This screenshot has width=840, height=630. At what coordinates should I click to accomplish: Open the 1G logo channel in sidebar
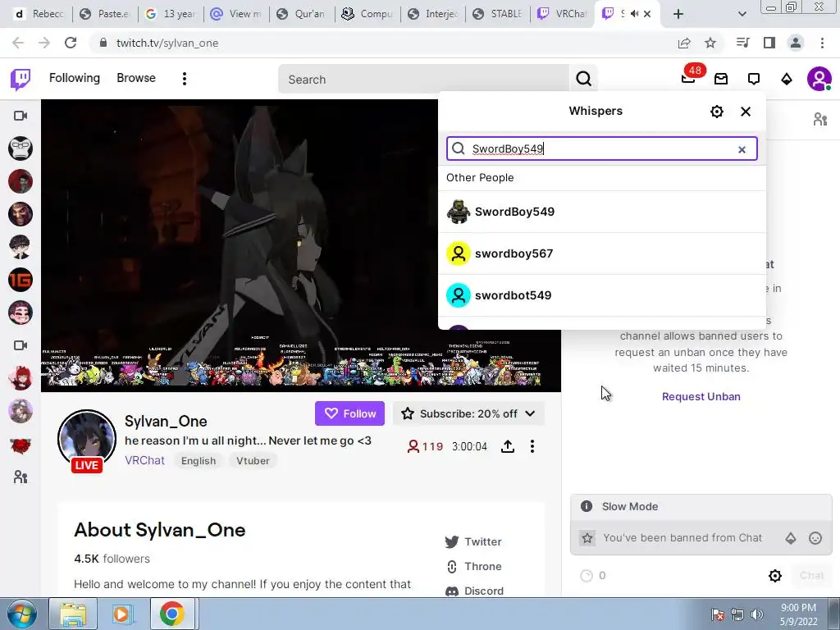coord(21,280)
